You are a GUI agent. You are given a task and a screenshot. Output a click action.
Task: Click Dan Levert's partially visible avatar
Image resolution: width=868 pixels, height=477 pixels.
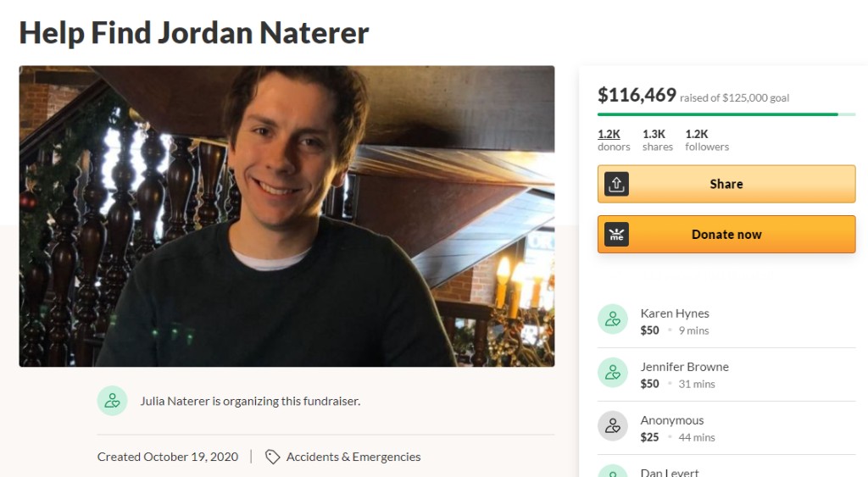click(x=612, y=471)
